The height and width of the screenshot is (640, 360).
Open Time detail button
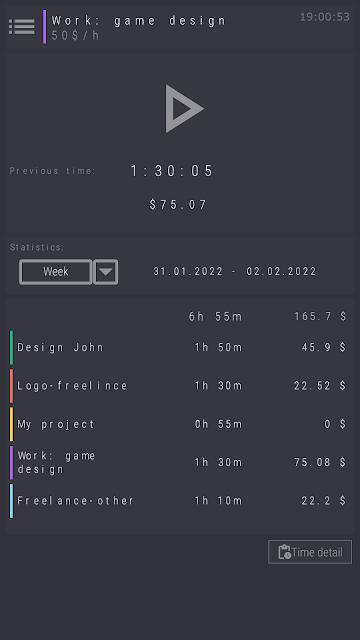pos(310,552)
